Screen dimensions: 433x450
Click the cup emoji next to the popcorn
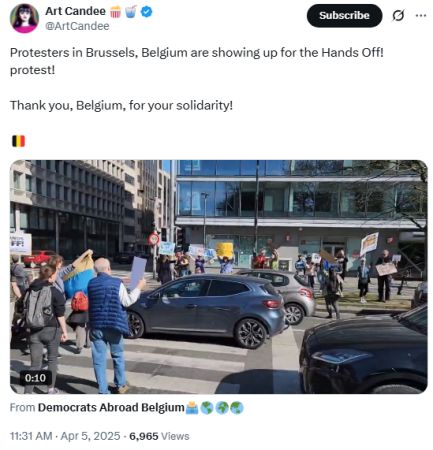[x=131, y=12]
